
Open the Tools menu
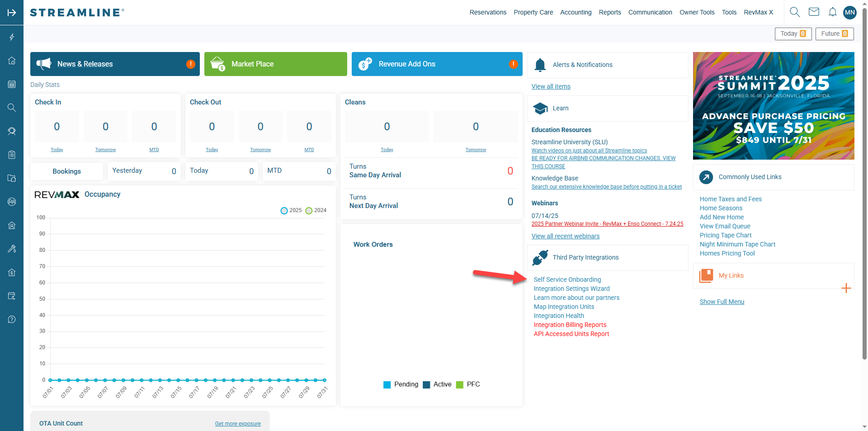tap(729, 12)
